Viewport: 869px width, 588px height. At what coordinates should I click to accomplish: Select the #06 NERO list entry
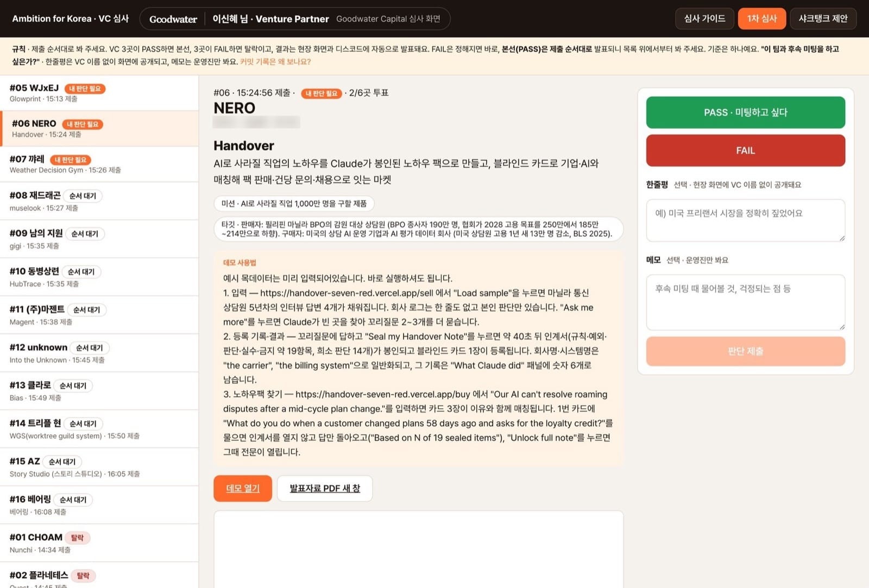click(99, 129)
